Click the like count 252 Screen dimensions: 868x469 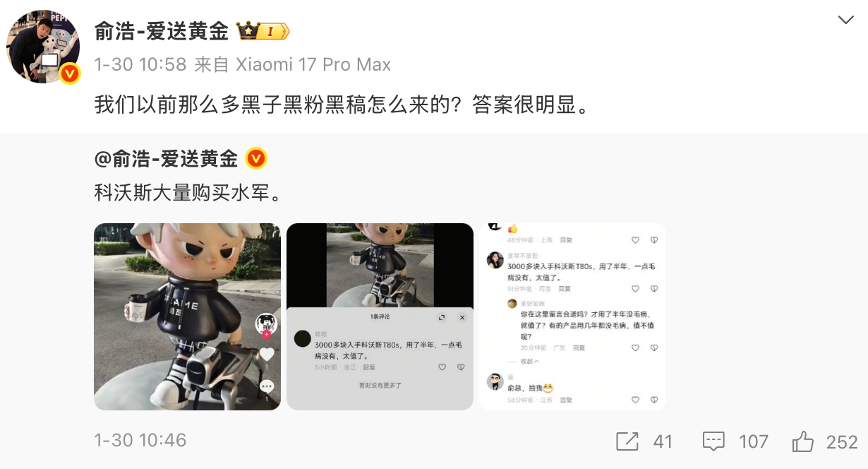pos(842,442)
